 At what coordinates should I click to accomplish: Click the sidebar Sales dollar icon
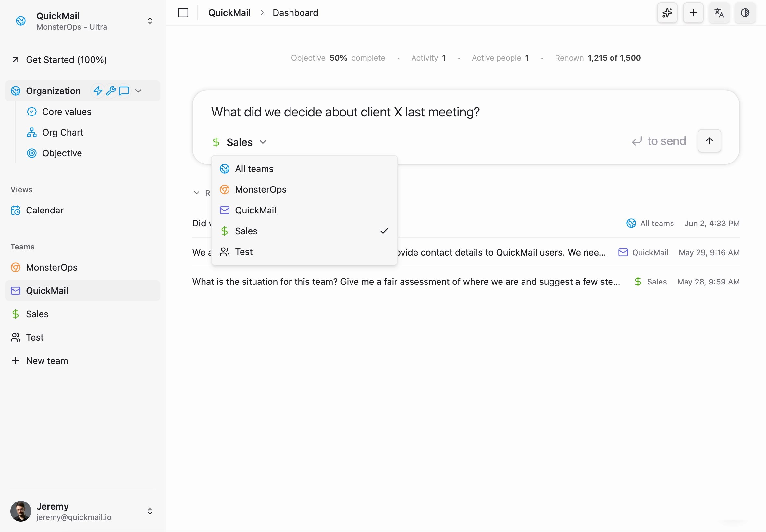coord(15,314)
